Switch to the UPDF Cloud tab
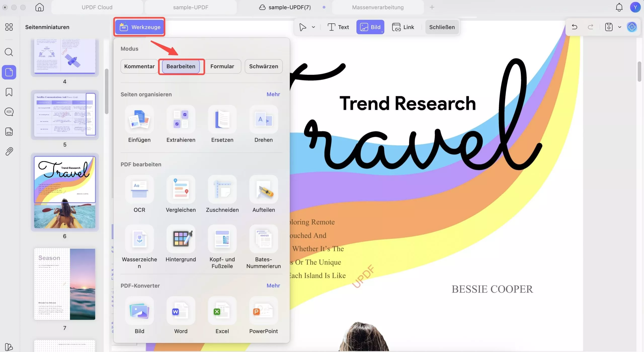644x352 pixels. click(97, 7)
